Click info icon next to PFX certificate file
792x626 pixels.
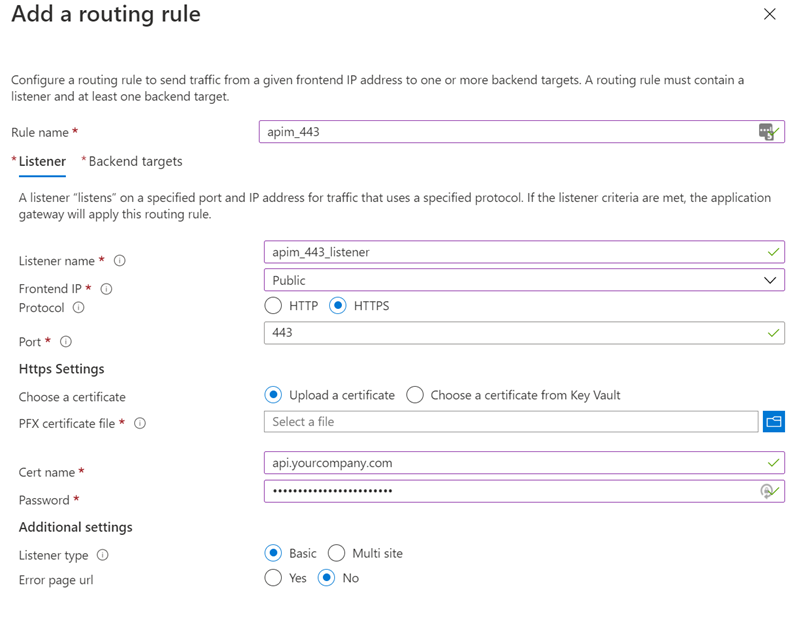click(x=140, y=423)
